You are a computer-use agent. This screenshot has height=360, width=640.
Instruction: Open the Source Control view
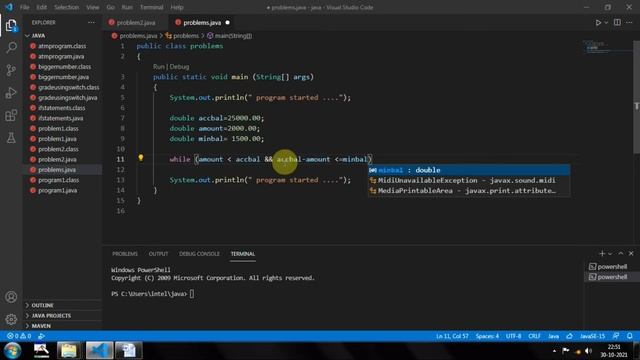pos(11,70)
